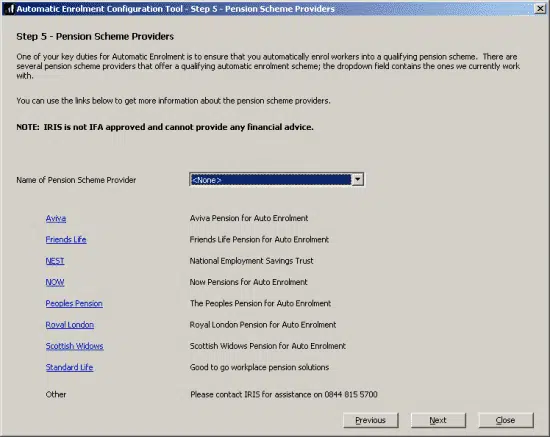550x437 pixels.
Task: Click 'Royal London Pension for Auto Enrolment'
Action: coord(263,325)
